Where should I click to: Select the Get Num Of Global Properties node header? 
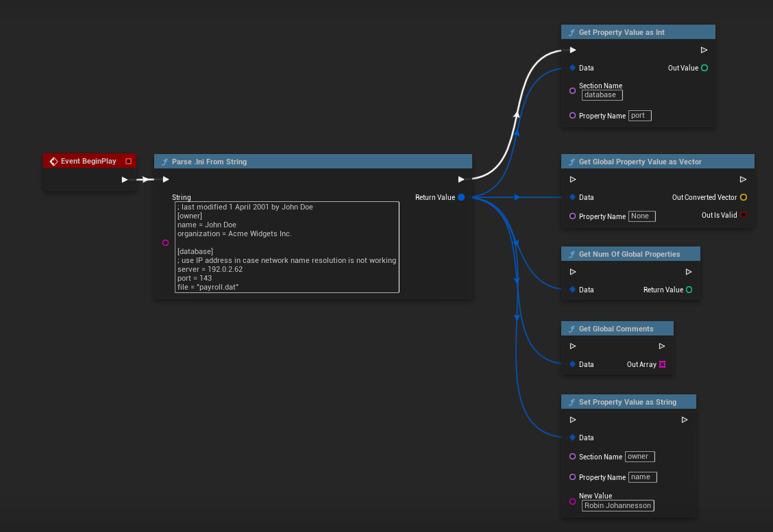629,254
